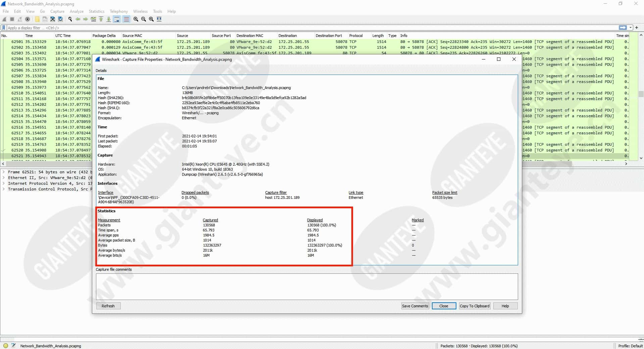Restart the current capture icon
This screenshot has width=644, height=349.
click(20, 19)
